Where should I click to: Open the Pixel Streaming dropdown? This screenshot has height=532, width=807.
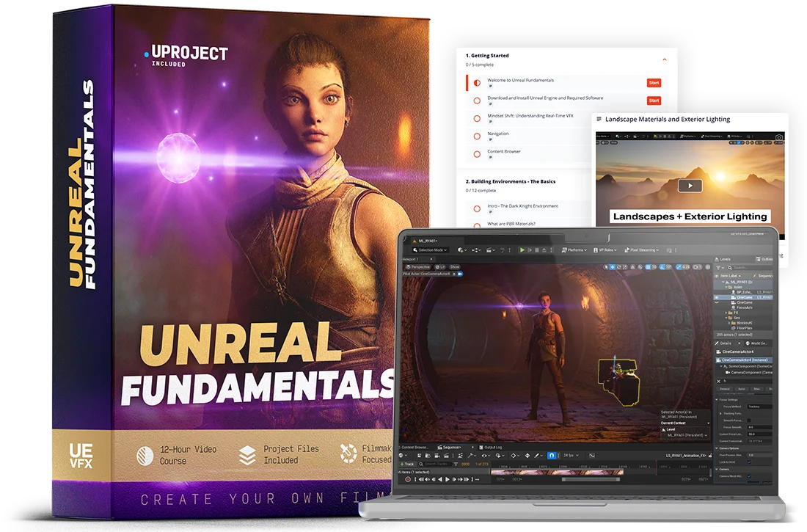point(642,250)
